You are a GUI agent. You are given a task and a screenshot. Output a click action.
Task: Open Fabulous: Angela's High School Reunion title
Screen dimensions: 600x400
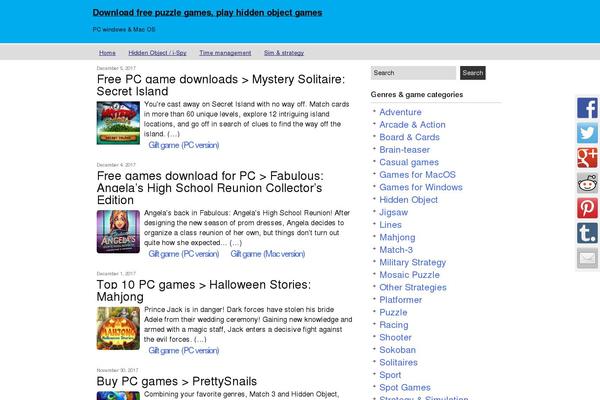(210, 188)
